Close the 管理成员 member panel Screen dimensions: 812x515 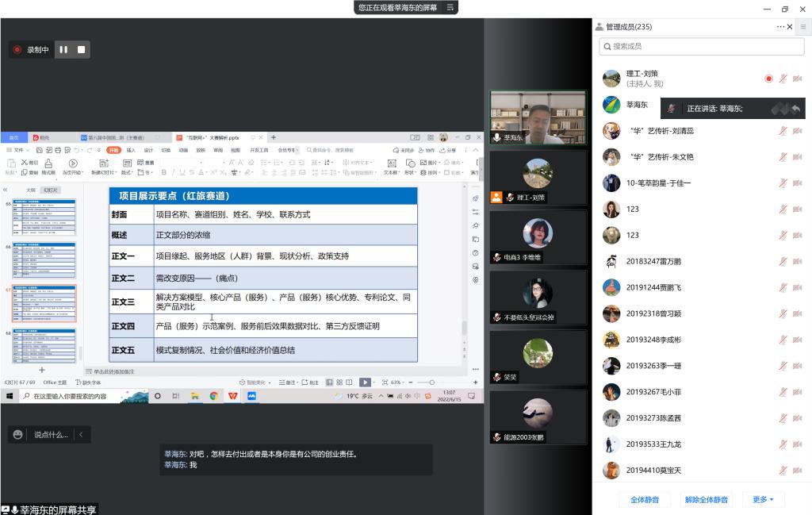point(790,27)
